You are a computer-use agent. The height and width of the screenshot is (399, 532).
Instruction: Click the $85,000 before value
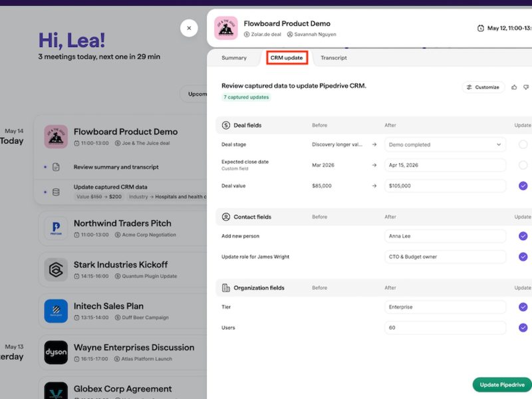[322, 186]
